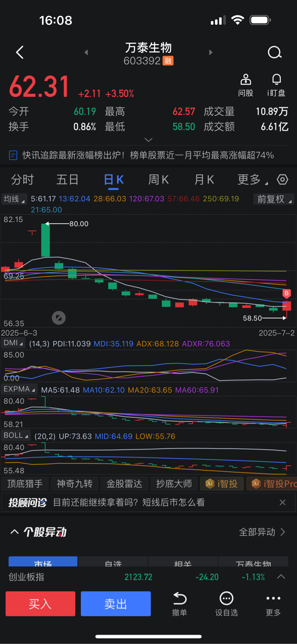The width and height of the screenshot is (297, 644).
Task: Open chart settings hexagon icon
Action: [x=283, y=179]
